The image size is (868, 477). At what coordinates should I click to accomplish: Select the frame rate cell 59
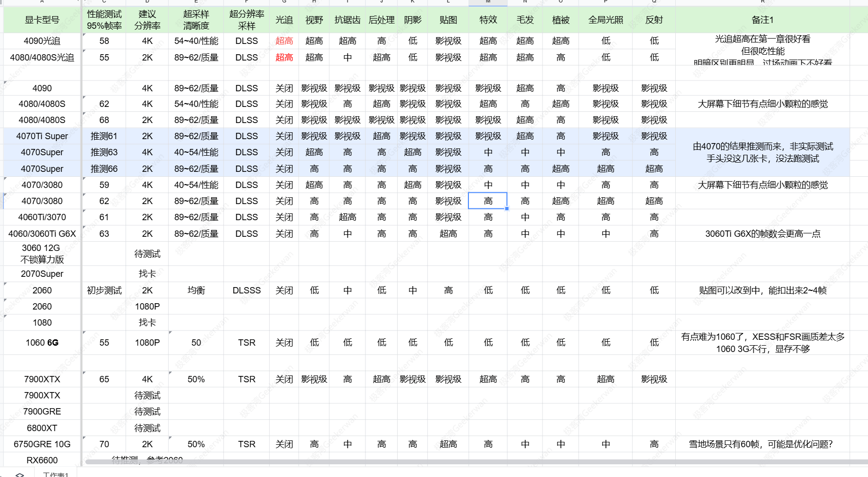tap(104, 185)
